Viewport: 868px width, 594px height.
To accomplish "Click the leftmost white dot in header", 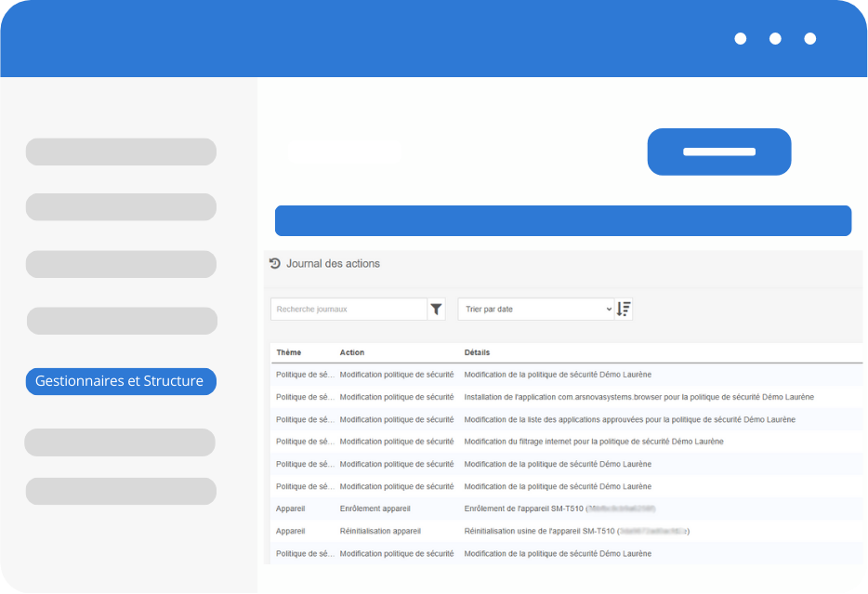I will click(x=741, y=39).
